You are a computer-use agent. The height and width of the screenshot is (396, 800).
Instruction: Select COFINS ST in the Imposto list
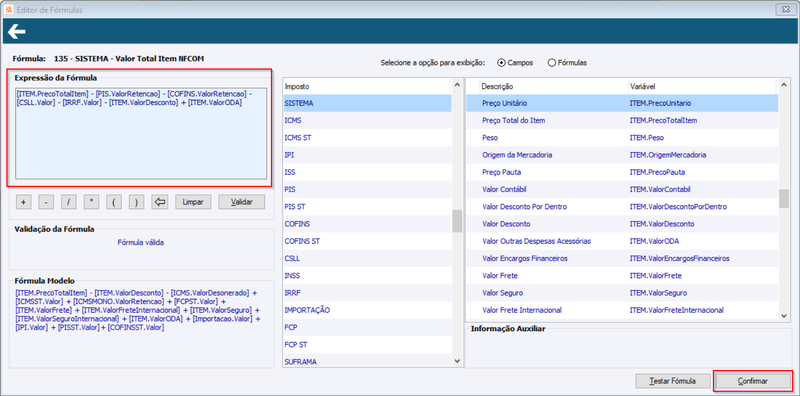coord(367,241)
